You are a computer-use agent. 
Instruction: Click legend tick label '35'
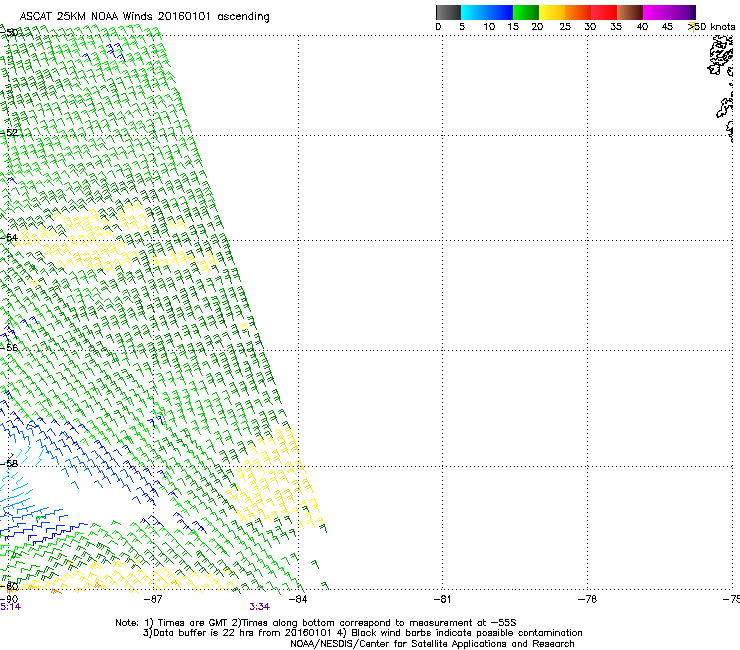(x=616, y=26)
